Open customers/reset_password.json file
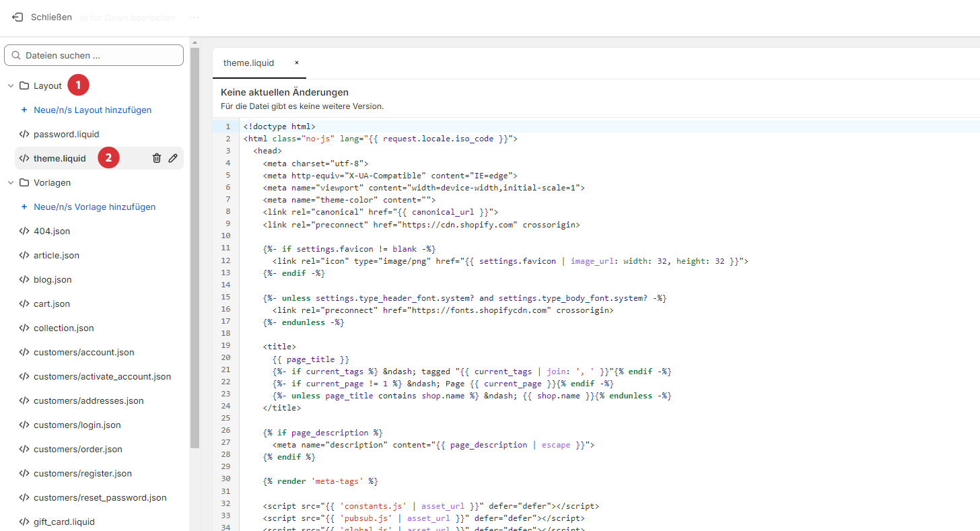This screenshot has height=531, width=980. pyautogui.click(x=100, y=497)
